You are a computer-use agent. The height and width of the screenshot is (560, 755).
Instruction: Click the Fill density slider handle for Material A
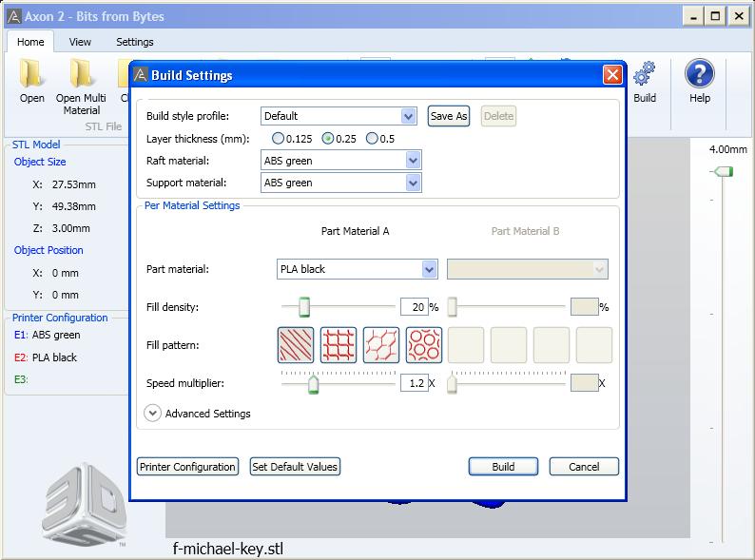point(304,307)
